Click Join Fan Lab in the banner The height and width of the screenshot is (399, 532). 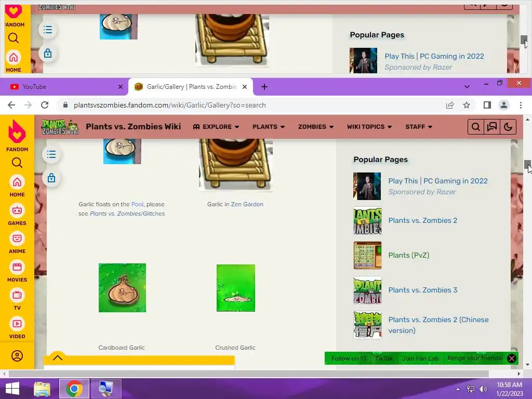click(x=420, y=358)
